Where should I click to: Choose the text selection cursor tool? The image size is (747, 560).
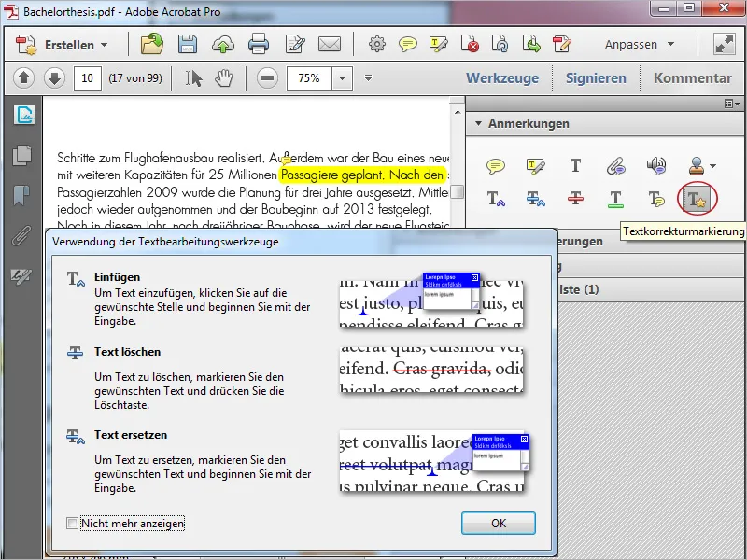193,78
